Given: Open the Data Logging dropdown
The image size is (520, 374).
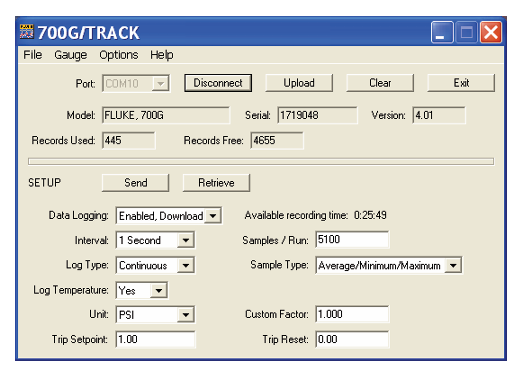Looking at the screenshot, I should (213, 216).
